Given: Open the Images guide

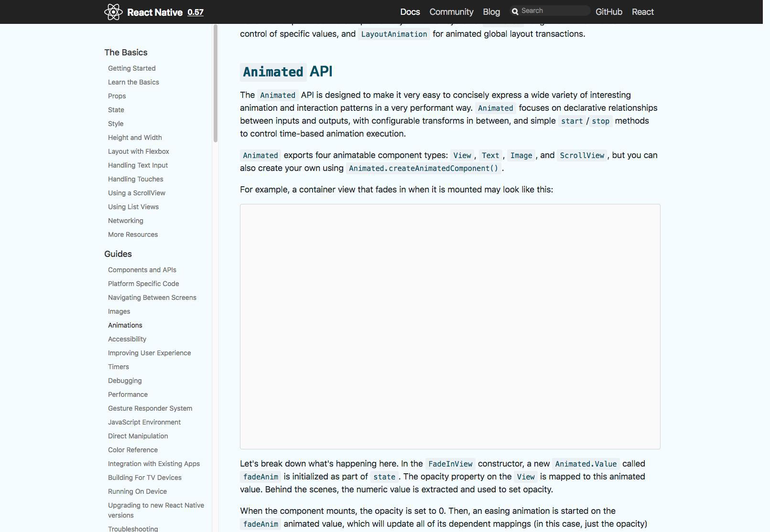Looking at the screenshot, I should [x=119, y=311].
